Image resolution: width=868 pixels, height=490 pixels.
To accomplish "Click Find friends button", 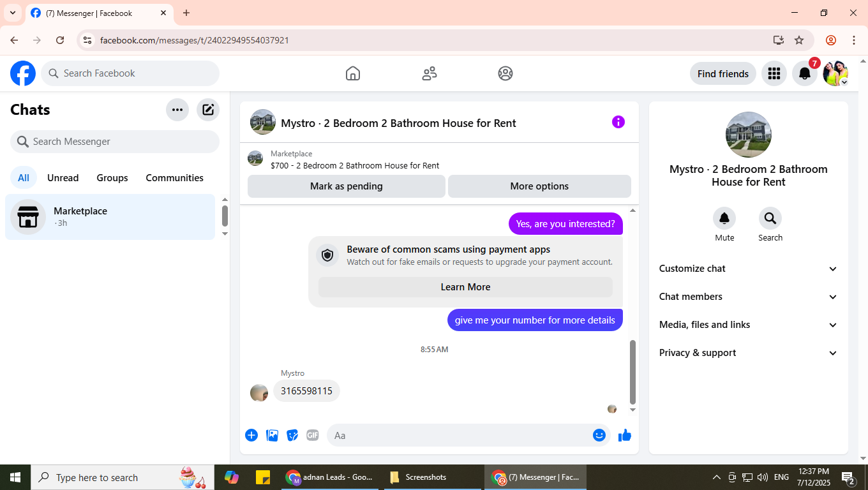I will [723, 73].
